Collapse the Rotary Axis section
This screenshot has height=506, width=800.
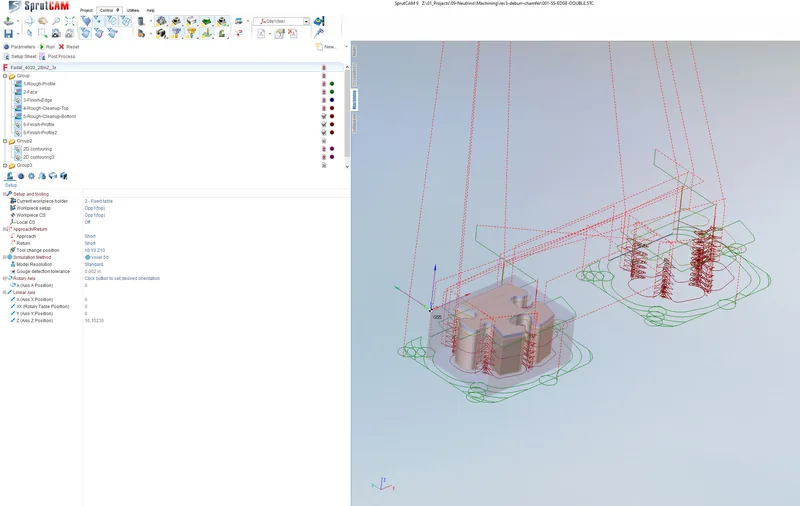(x=5, y=279)
